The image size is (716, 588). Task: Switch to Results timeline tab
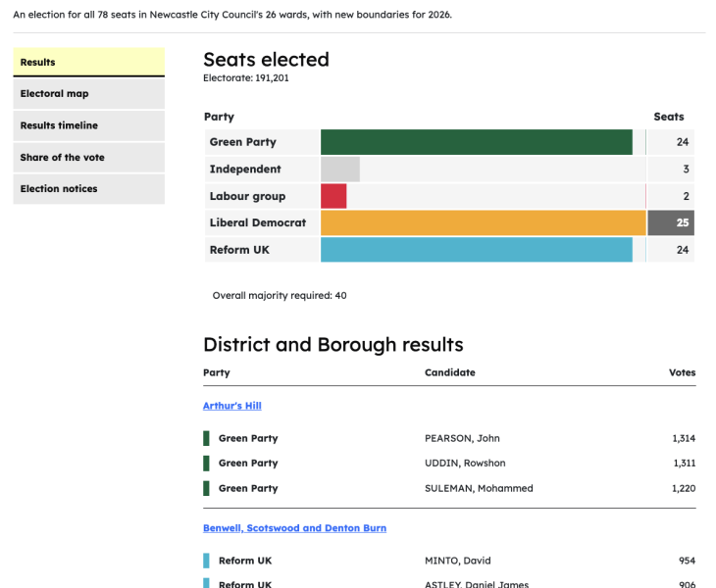(x=88, y=125)
